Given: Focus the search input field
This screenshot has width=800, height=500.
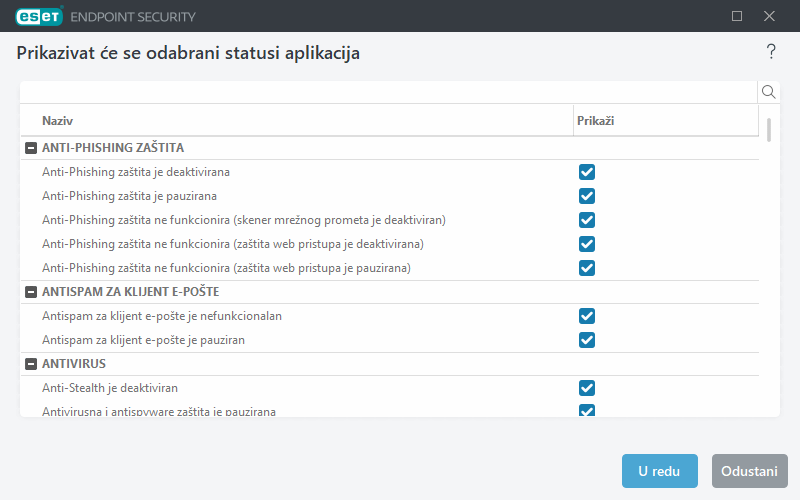Looking at the screenshot, I should [389, 92].
